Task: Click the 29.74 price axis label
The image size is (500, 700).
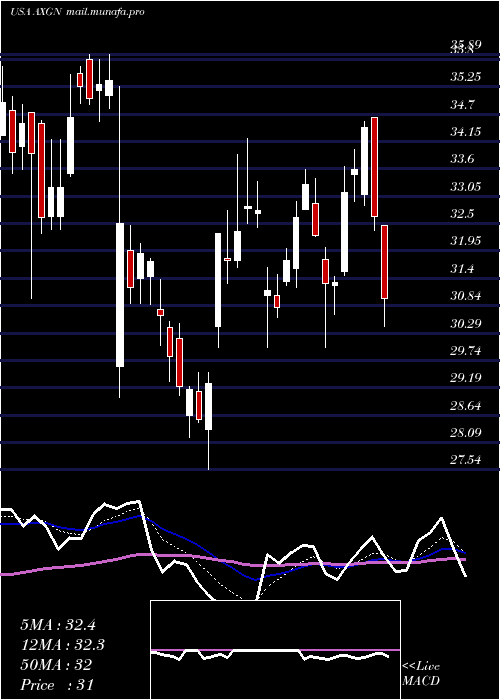Action: tap(466, 351)
